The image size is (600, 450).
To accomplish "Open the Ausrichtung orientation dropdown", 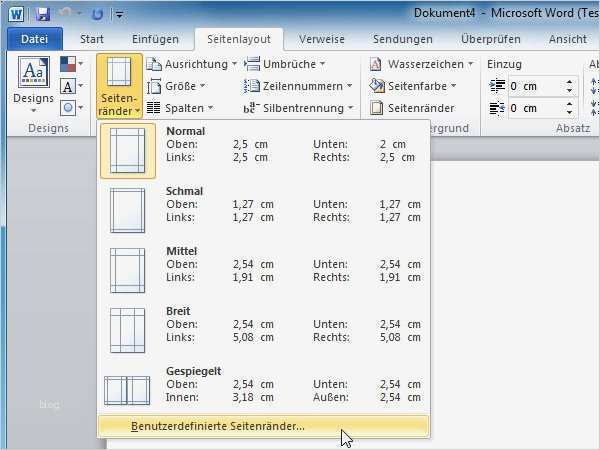I will click(192, 64).
